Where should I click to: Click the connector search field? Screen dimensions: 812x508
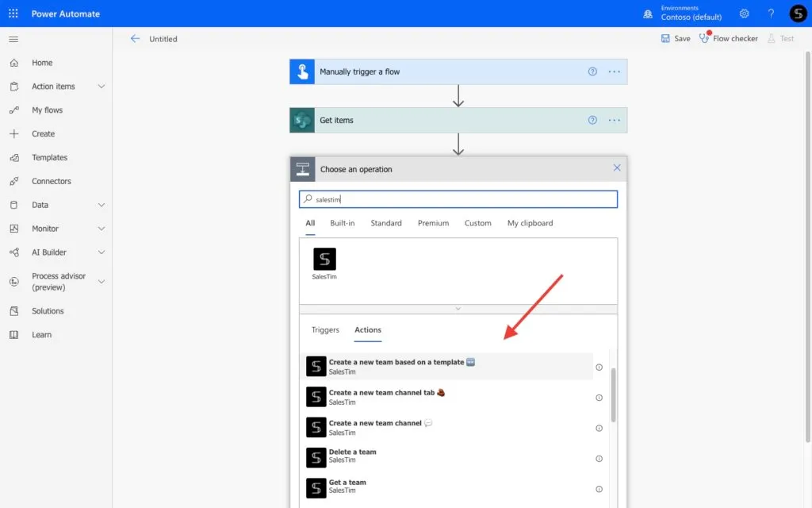click(458, 199)
